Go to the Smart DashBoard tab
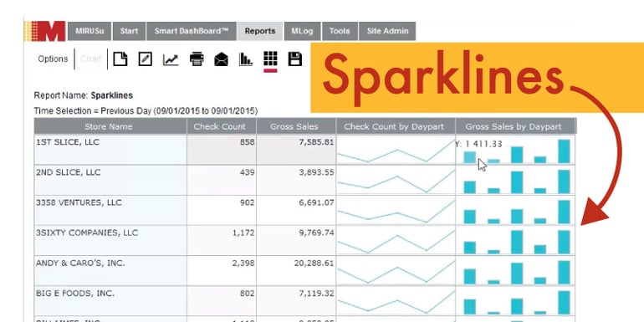Image resolution: width=644 pixels, height=322 pixels. click(192, 31)
